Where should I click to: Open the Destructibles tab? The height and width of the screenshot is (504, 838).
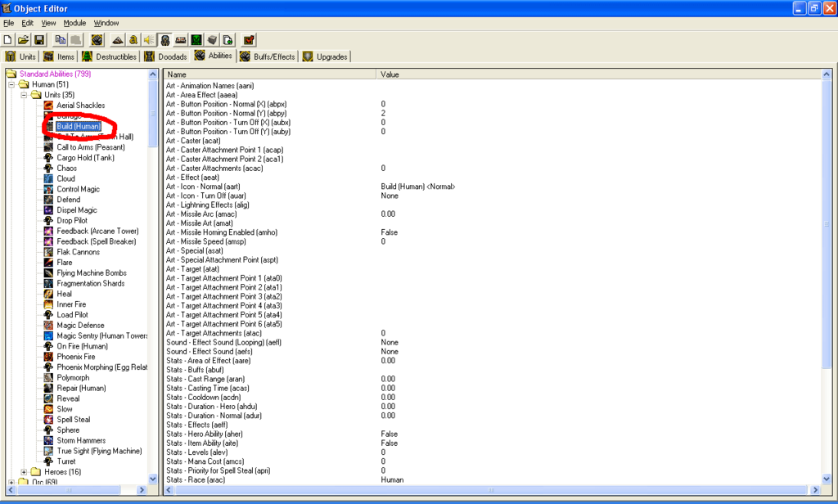pyautogui.click(x=109, y=56)
